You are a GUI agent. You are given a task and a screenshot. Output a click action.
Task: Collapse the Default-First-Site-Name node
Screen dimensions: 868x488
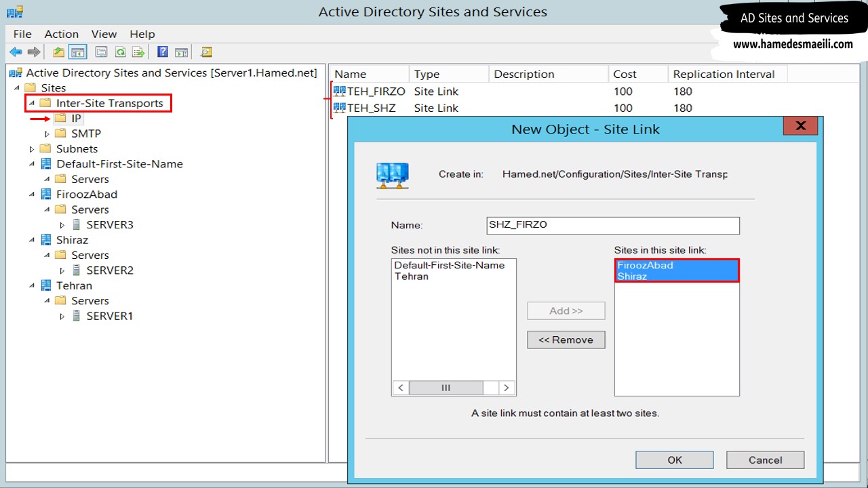coord(32,164)
